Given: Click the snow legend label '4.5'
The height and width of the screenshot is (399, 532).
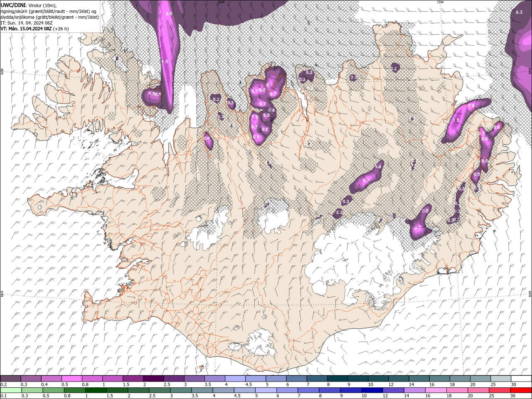Looking at the screenshot, I should click(x=248, y=384).
